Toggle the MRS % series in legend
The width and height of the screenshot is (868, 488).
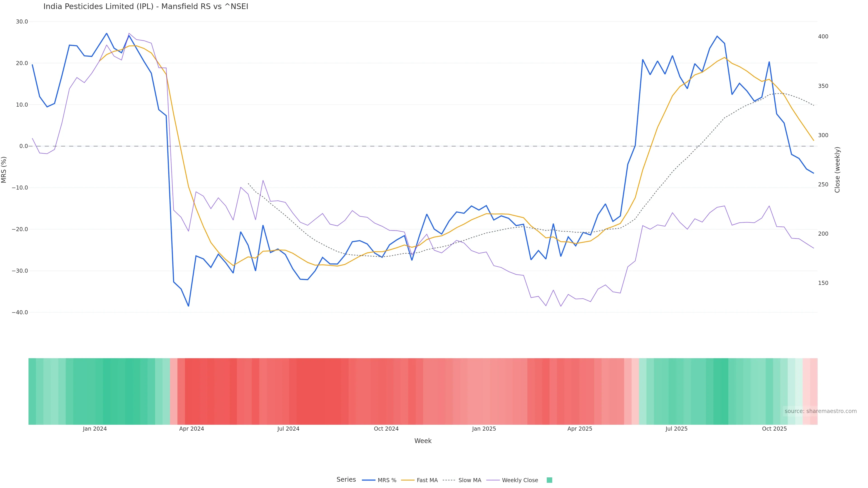pos(387,480)
